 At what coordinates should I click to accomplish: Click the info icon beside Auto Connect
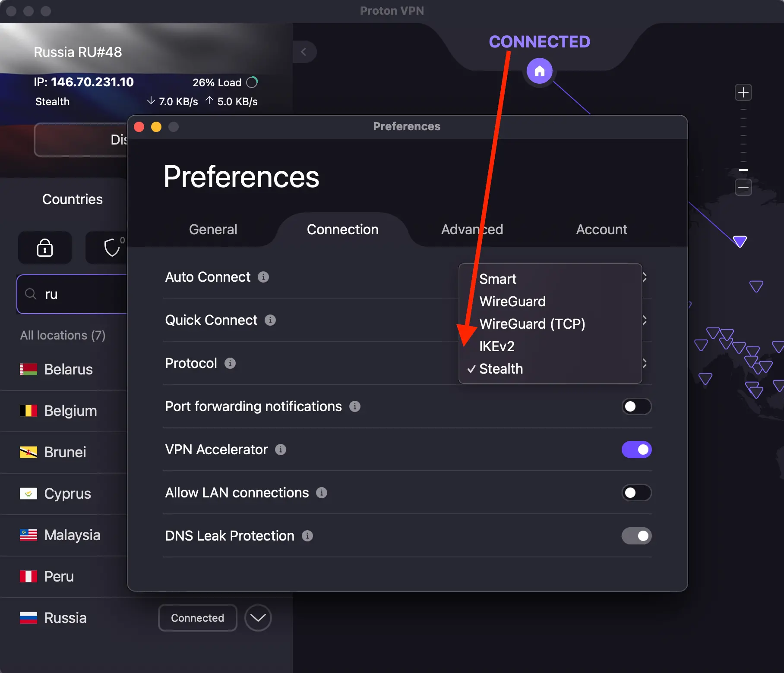tap(264, 277)
